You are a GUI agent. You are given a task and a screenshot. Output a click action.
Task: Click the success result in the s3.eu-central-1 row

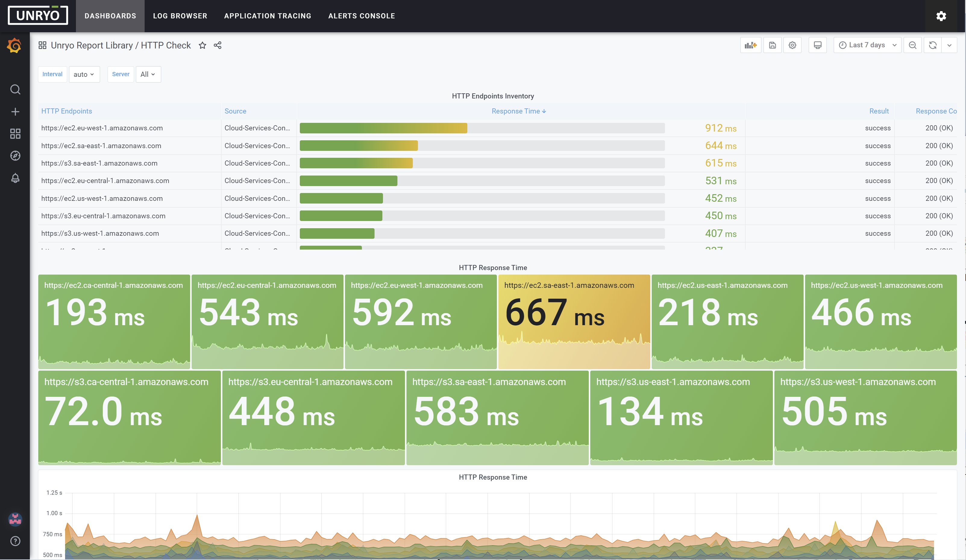pyautogui.click(x=878, y=216)
